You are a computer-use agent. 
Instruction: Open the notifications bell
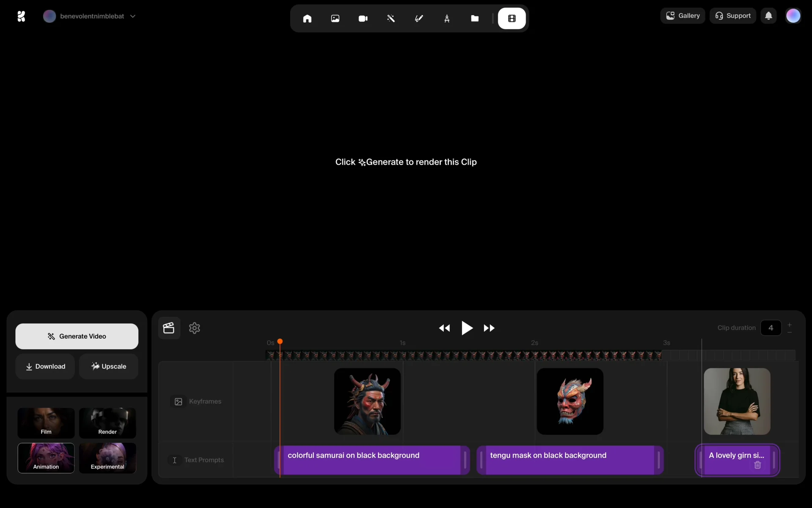[768, 16]
